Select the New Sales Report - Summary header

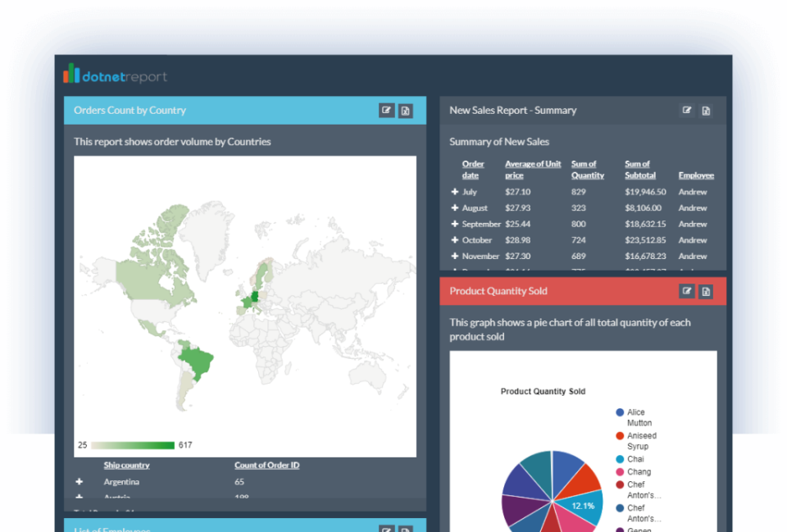(x=512, y=110)
